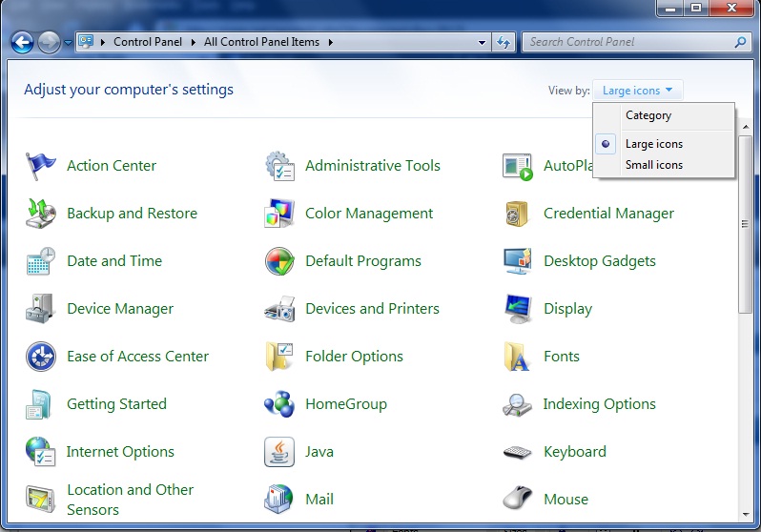Open the Display monitor icon
This screenshot has height=532, width=761.
click(518, 309)
